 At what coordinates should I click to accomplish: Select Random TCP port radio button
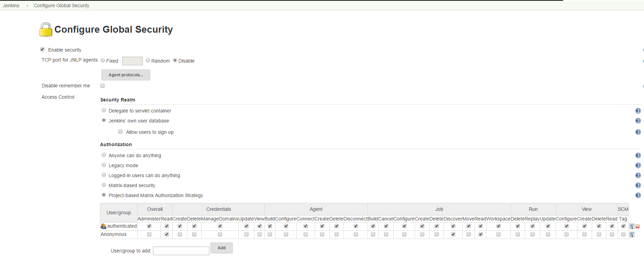148,61
